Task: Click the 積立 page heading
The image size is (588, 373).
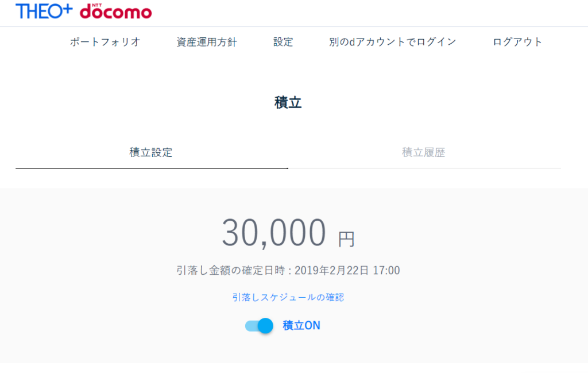Action: [x=288, y=102]
